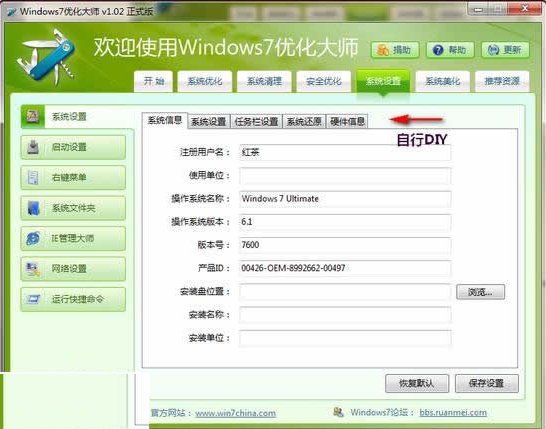Click the 注册用户名 label

pyautogui.click(x=205, y=153)
